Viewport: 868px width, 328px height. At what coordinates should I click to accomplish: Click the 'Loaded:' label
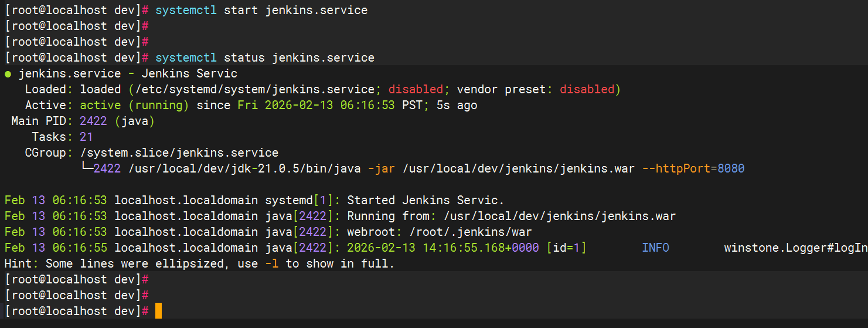click(49, 89)
